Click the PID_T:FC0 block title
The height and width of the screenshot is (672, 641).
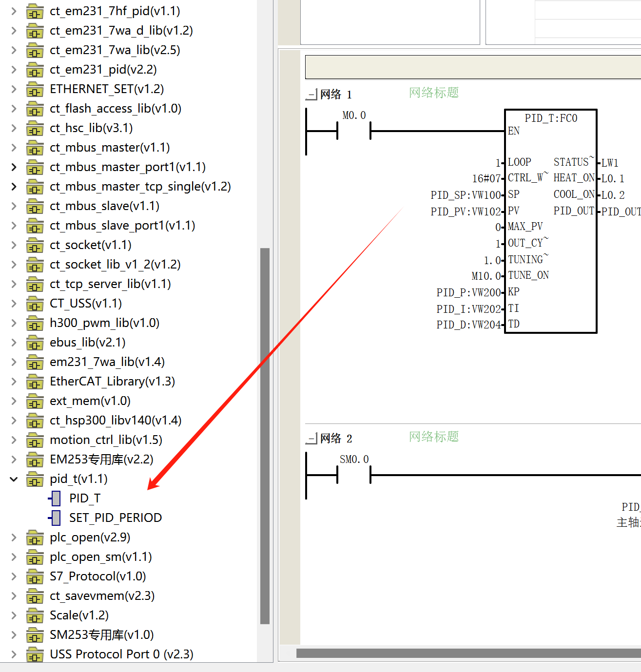(551, 118)
